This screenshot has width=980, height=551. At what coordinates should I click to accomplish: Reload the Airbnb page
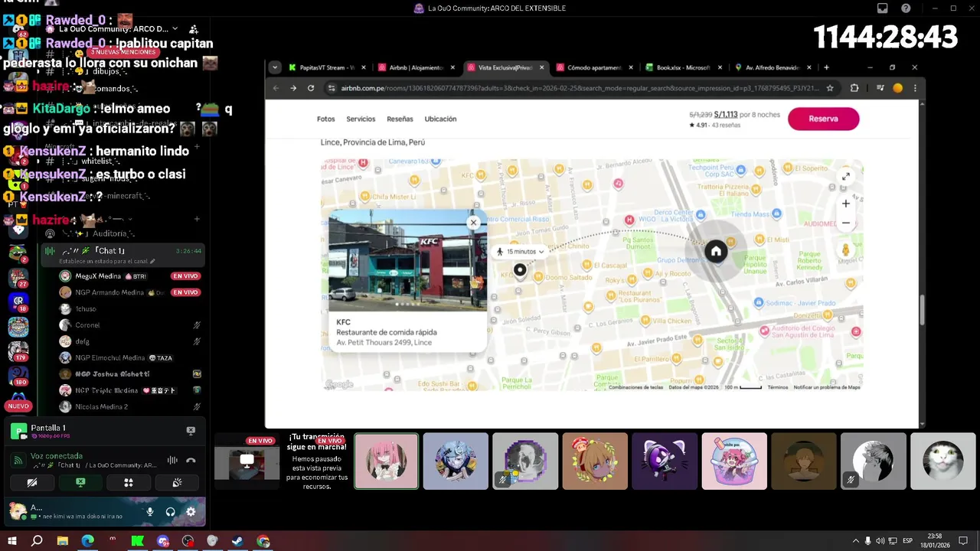(x=311, y=88)
